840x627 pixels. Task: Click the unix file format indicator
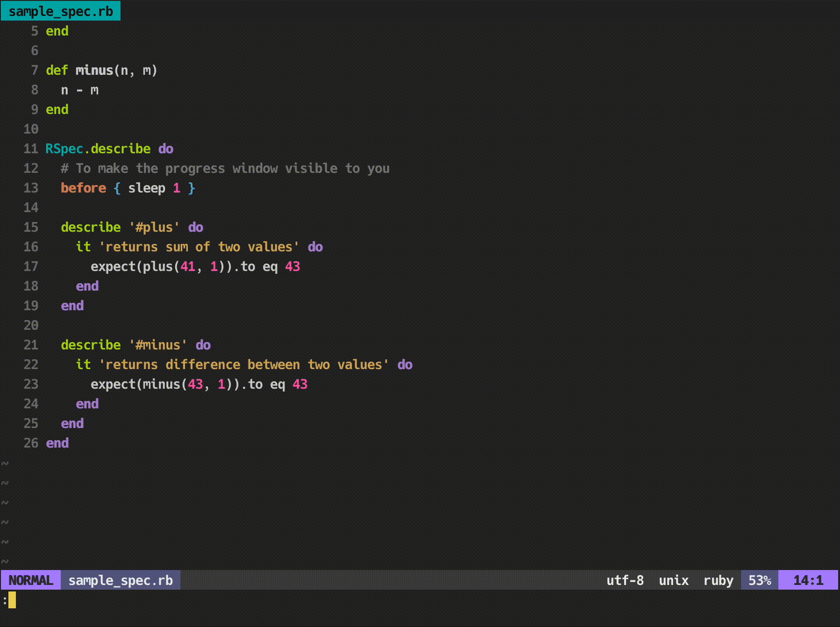click(674, 580)
